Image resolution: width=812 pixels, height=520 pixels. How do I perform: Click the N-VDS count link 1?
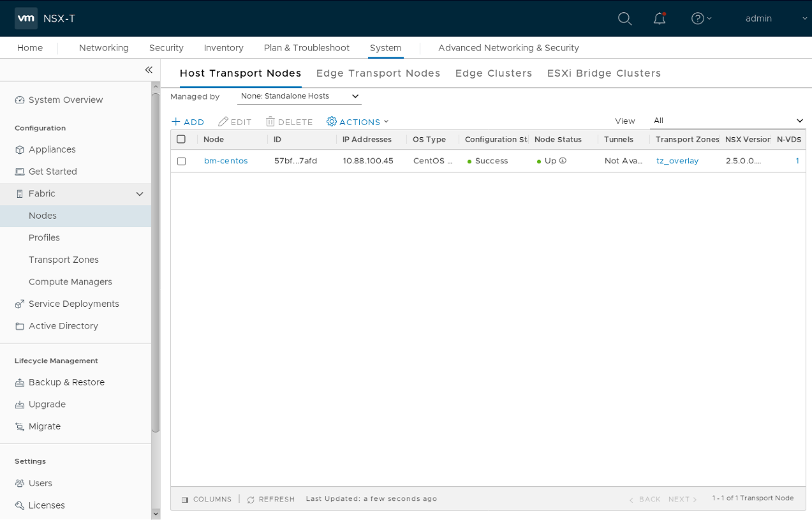tap(797, 161)
